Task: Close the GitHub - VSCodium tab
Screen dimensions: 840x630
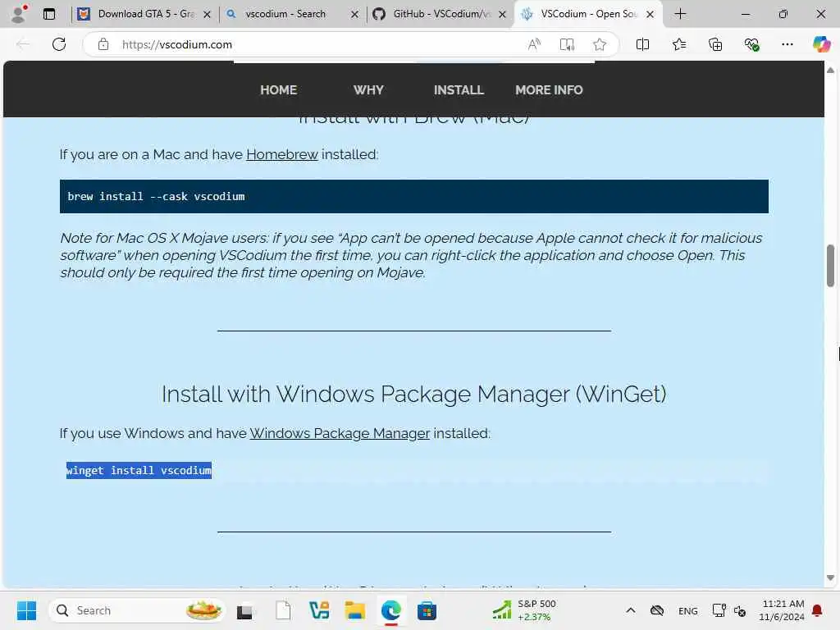Action: coord(502,15)
